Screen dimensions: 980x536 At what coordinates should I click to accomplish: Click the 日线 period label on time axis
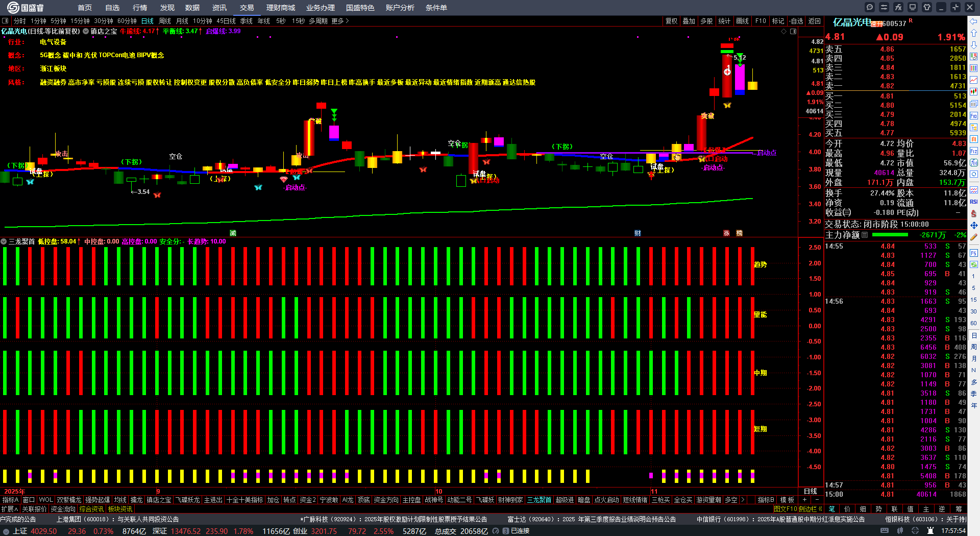pos(811,491)
